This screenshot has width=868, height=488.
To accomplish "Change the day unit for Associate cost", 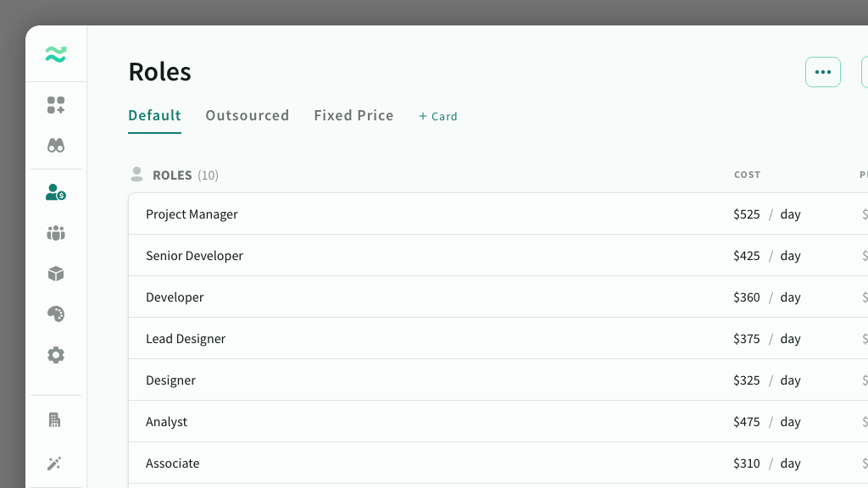I will (790, 463).
